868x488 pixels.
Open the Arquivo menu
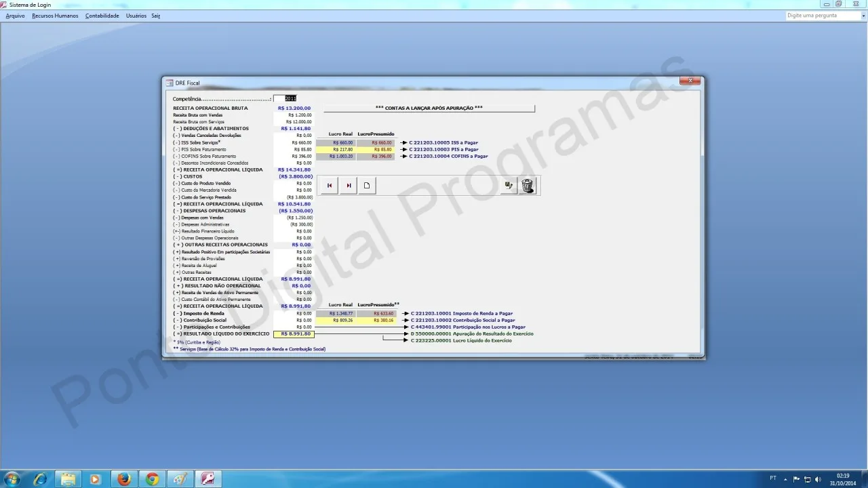click(x=15, y=16)
